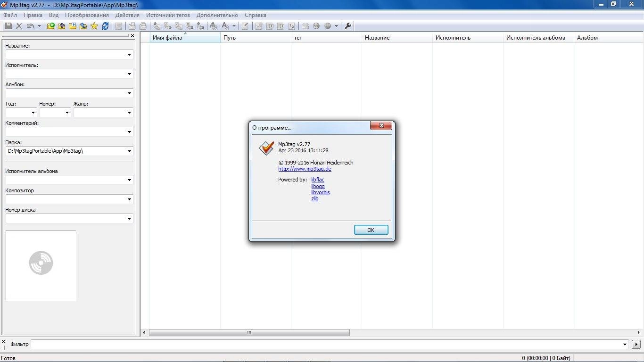Screen dimensions: 644x362
Task: Click the cover art placeholder thumbnail
Action: (x=41, y=265)
